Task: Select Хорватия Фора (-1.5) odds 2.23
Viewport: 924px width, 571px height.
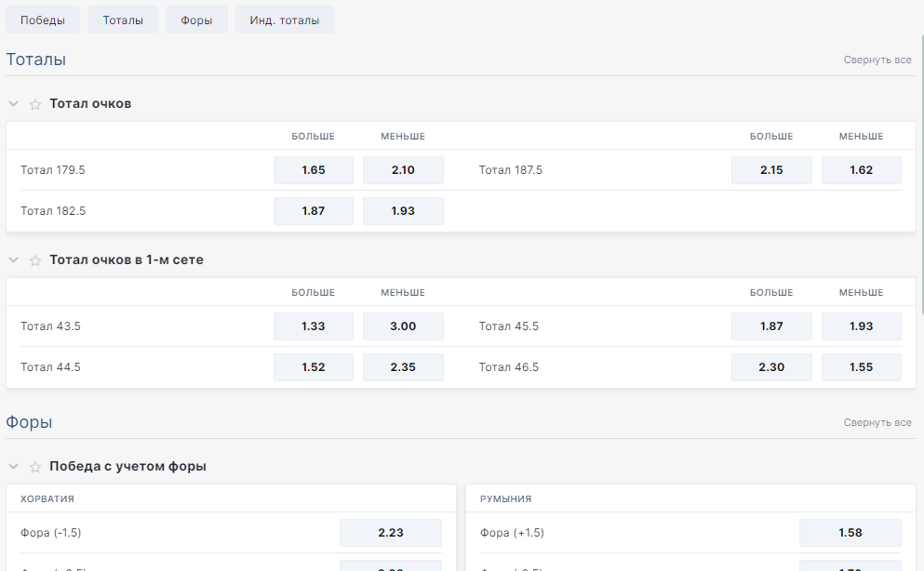Action: (x=391, y=533)
